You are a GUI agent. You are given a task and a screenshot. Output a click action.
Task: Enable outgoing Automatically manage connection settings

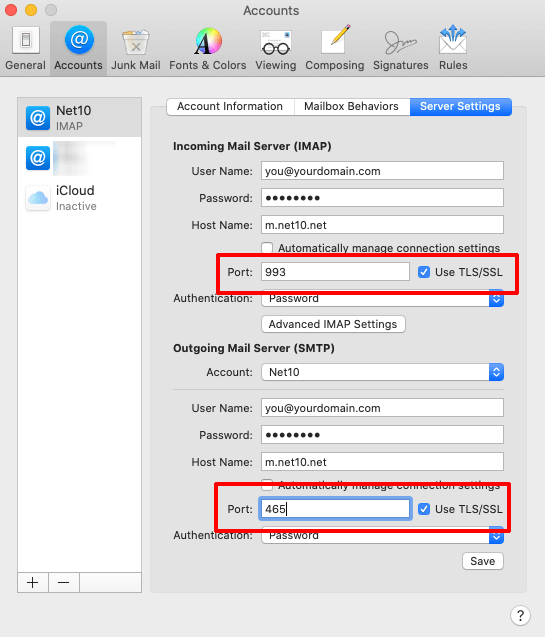coord(267,484)
